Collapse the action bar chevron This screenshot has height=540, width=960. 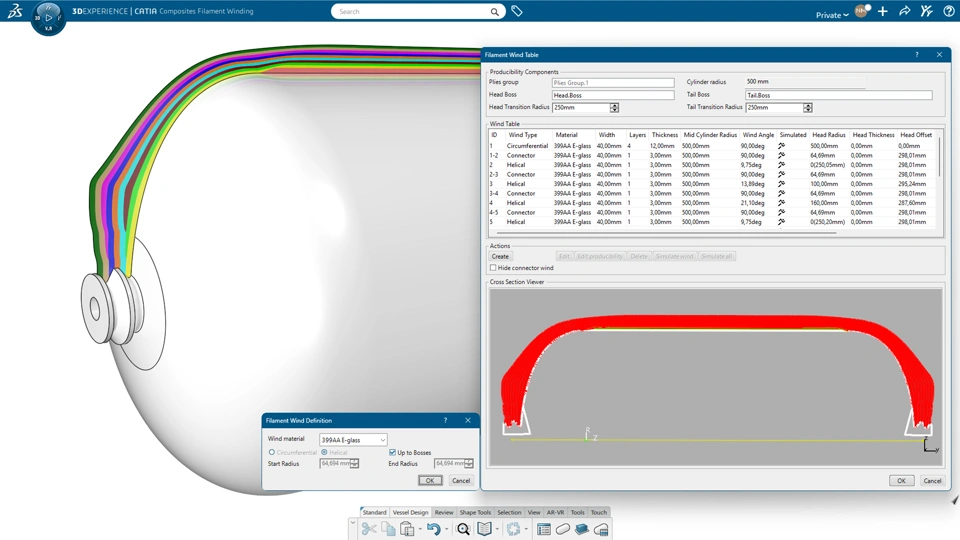point(353,523)
